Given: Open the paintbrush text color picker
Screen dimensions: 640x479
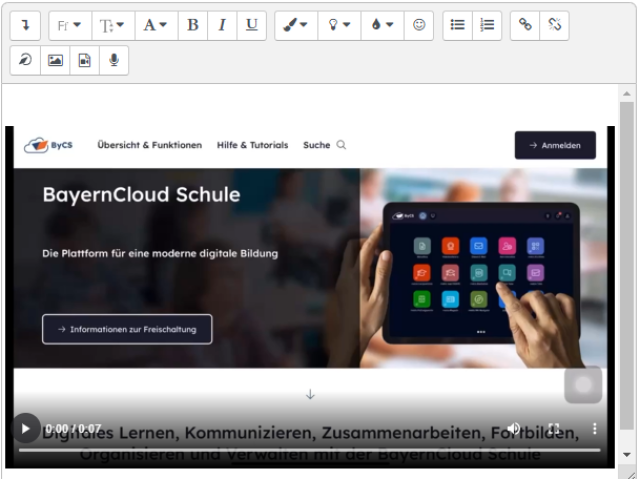Looking at the screenshot, I should [x=295, y=26].
